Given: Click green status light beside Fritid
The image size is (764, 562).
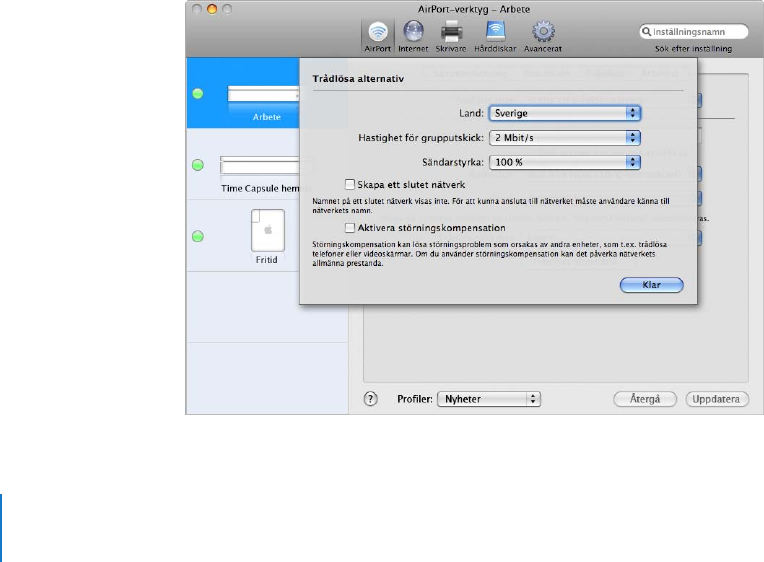Looking at the screenshot, I should (198, 236).
